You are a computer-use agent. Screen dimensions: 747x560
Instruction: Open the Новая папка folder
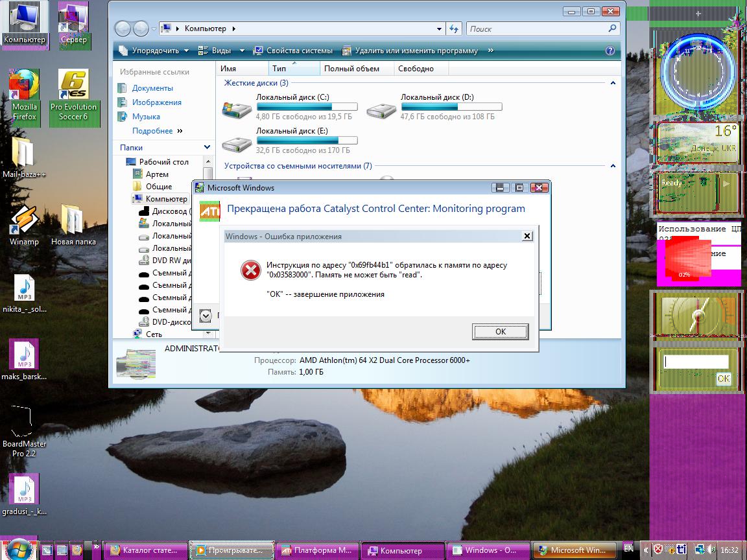[x=73, y=226]
